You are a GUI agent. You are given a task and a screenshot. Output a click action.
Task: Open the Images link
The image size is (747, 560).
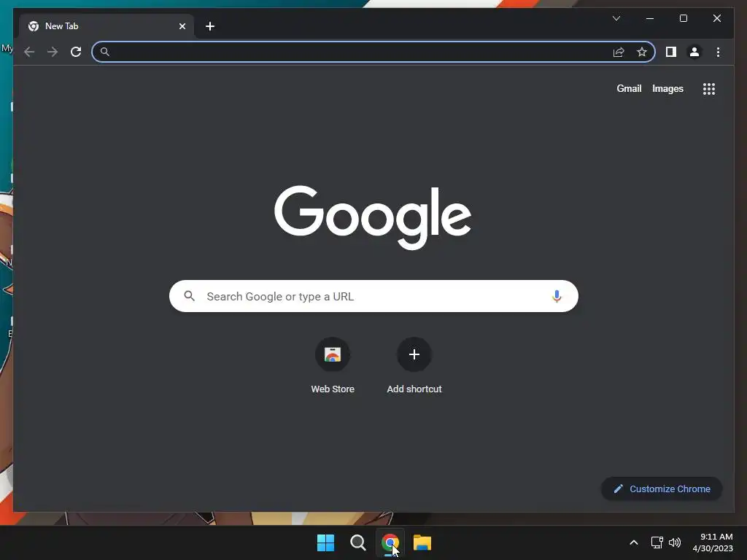click(667, 88)
